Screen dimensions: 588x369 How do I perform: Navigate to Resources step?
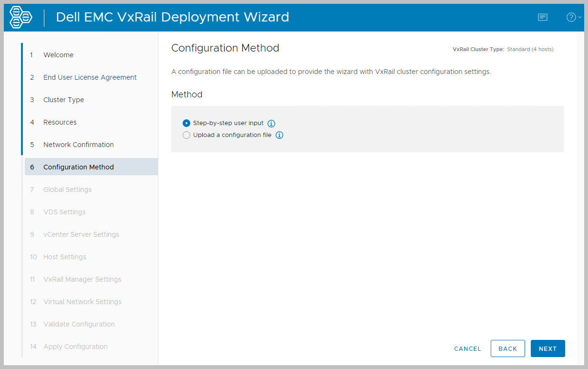coord(60,122)
